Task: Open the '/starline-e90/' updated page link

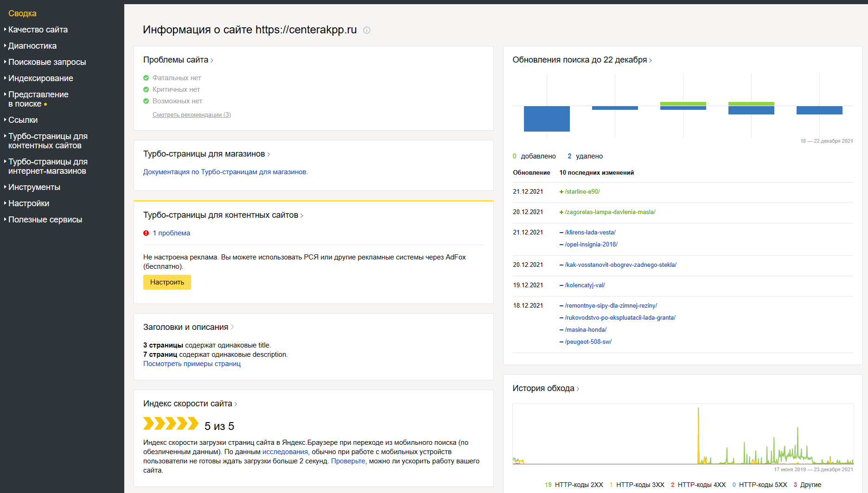Action: click(x=582, y=191)
